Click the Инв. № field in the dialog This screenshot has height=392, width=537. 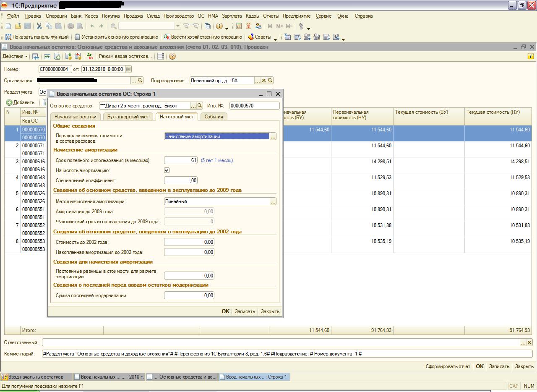(254, 106)
